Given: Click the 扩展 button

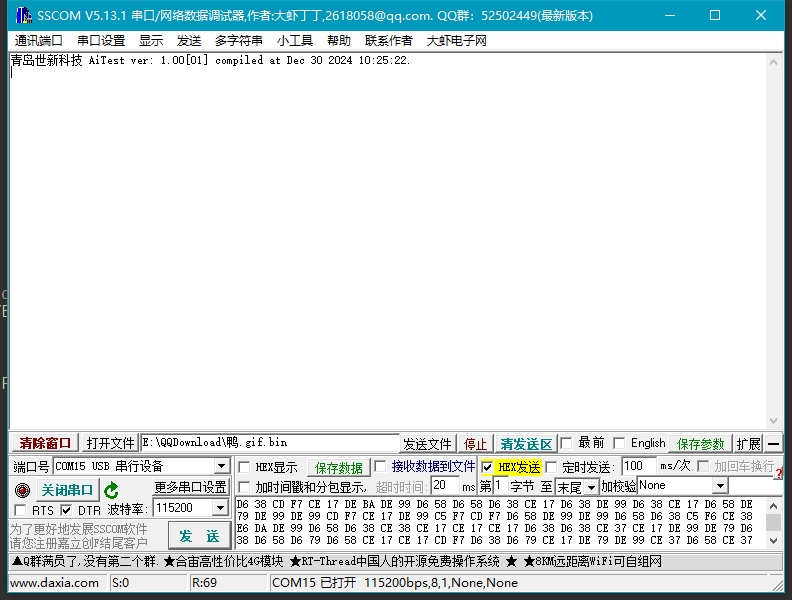Looking at the screenshot, I should click(749, 444).
